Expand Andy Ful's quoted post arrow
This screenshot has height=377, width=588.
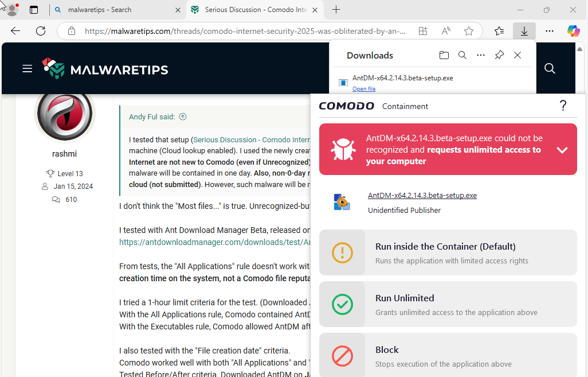tap(183, 117)
